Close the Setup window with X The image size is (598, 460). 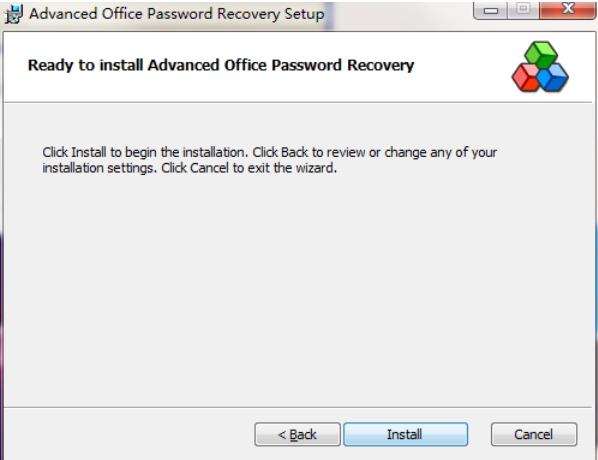568,10
